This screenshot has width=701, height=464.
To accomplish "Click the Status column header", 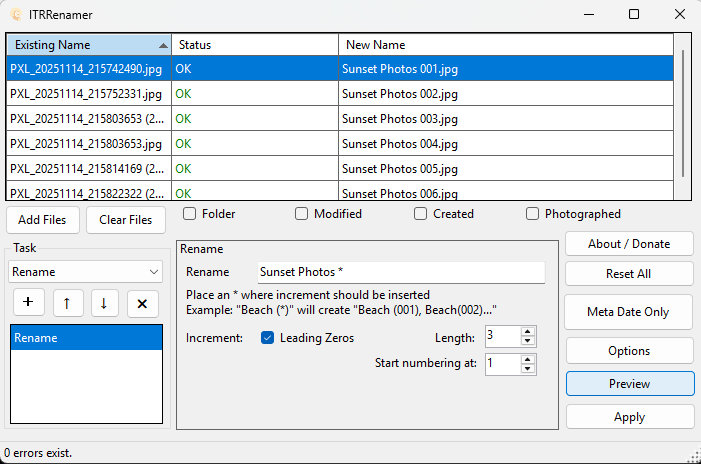I will pos(254,45).
